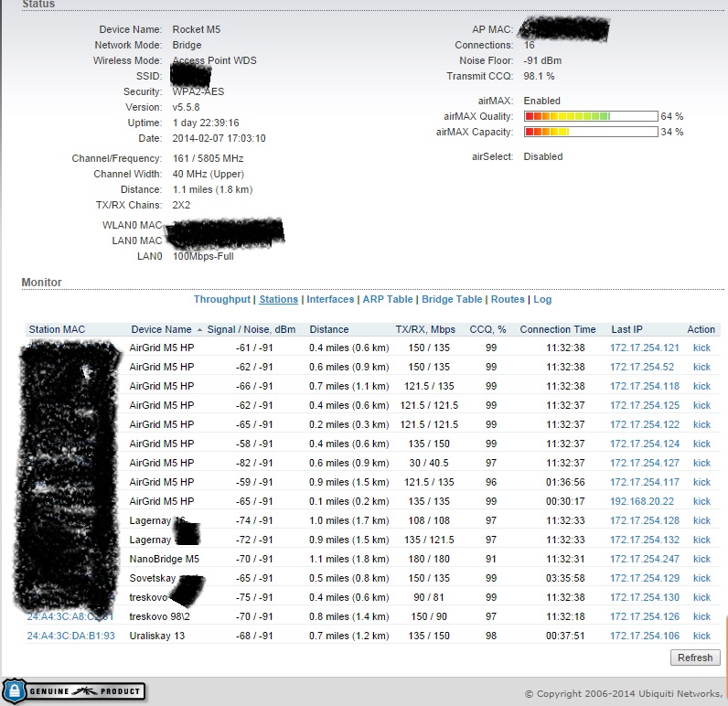The height and width of the screenshot is (706, 728).
Task: Kick the treskovo 98\2 station
Action: (701, 616)
